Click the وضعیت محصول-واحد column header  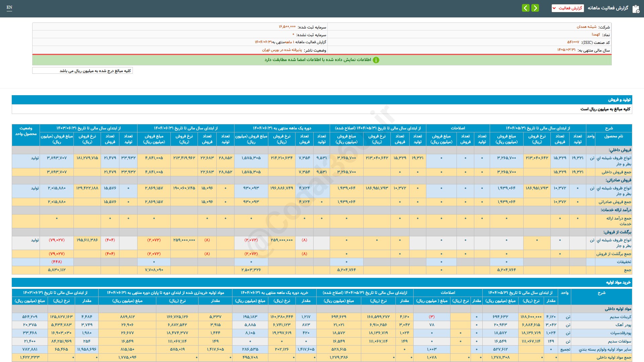coord(26,131)
